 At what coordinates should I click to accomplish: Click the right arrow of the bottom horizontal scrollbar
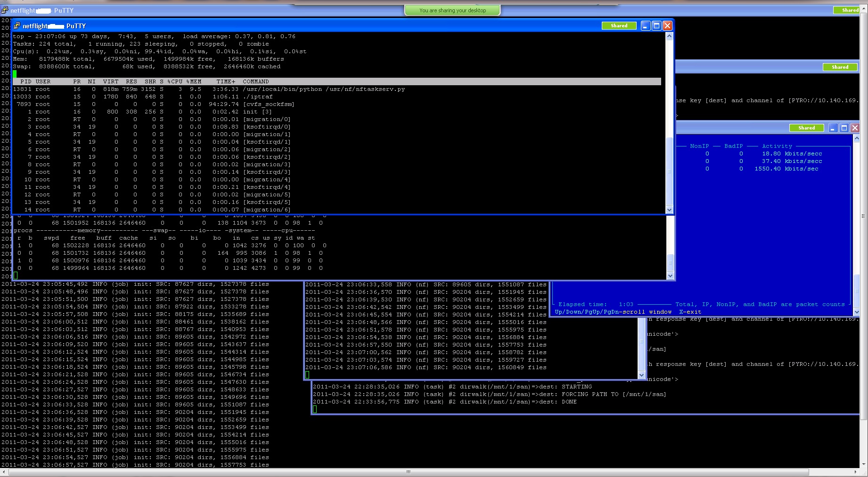(855, 472)
